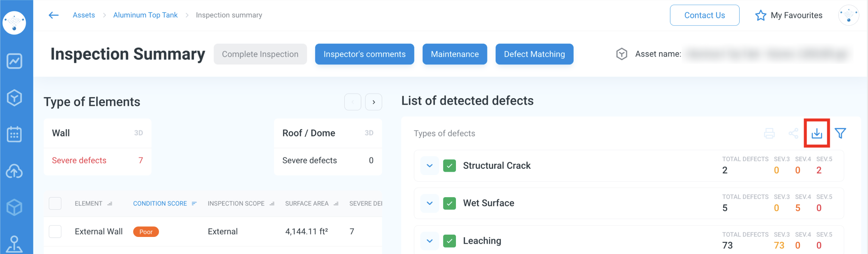Expand the Leaching defect row
868x254 pixels.
(429, 241)
